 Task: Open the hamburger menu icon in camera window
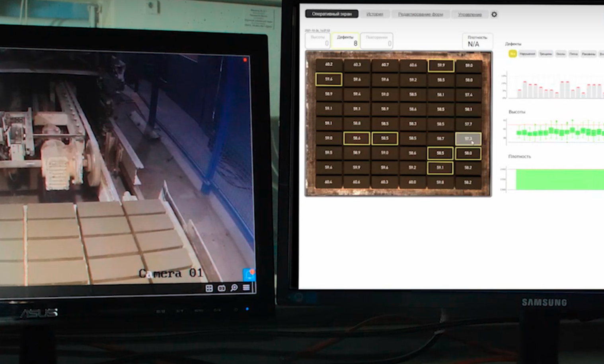(x=246, y=287)
